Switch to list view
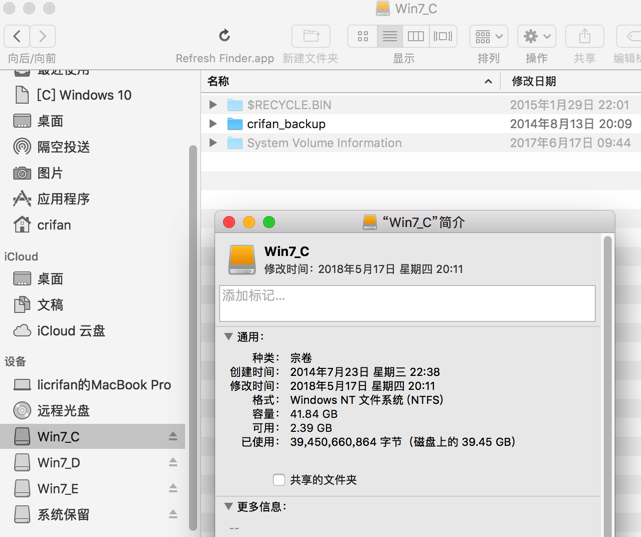This screenshot has width=641, height=537. (390, 36)
